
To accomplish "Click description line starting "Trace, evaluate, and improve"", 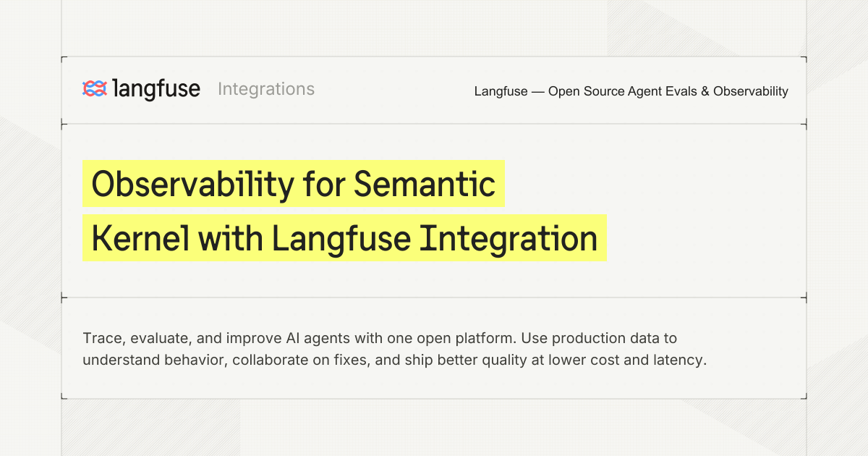I will coord(380,338).
